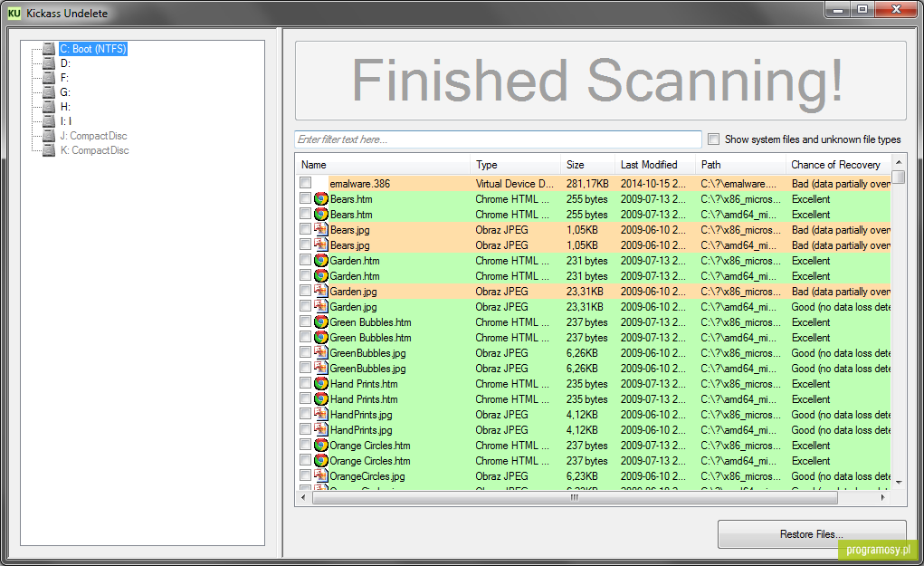The height and width of the screenshot is (566, 924).
Task: Click 6,23KB size in OrangeCircles.jpg row
Action: pyautogui.click(x=582, y=475)
